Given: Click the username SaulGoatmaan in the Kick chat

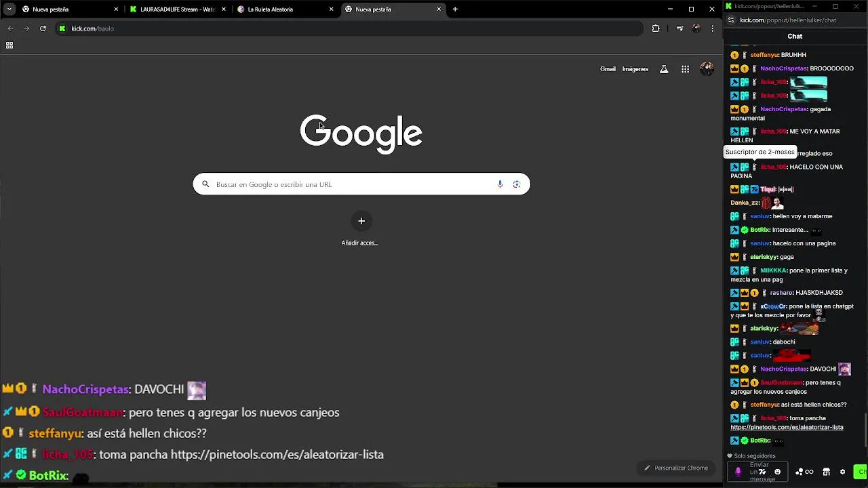Looking at the screenshot, I should pyautogui.click(x=781, y=382).
